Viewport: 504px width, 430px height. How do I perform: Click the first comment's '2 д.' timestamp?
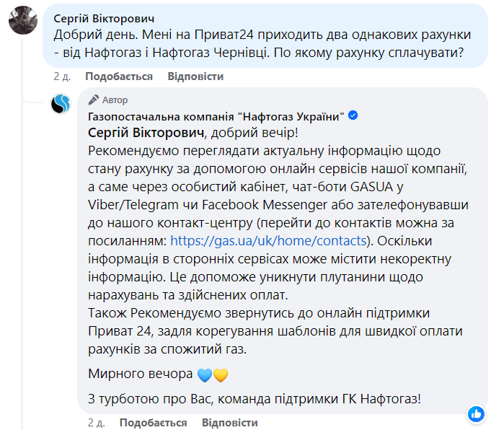[62, 76]
